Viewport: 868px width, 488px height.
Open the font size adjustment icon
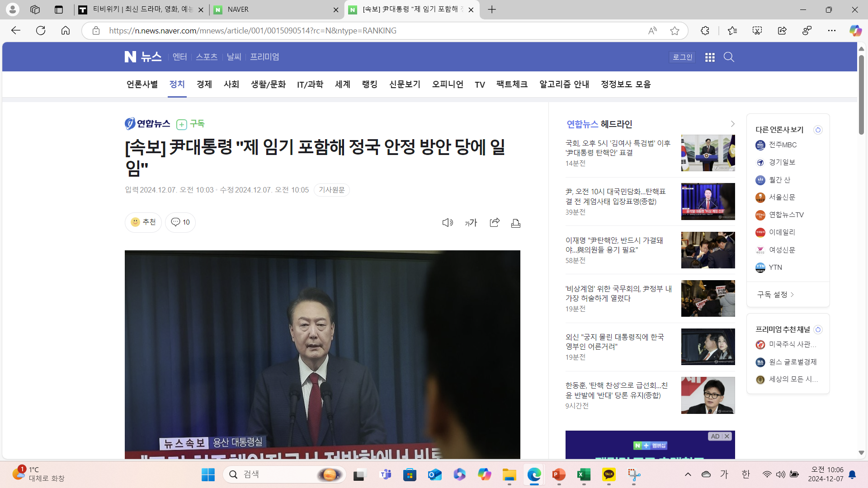pos(471,222)
